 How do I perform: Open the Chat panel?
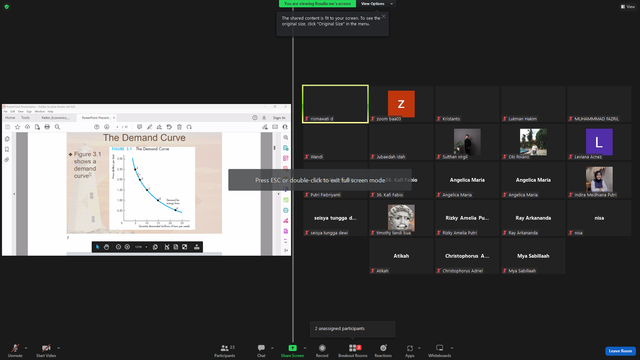(261, 350)
